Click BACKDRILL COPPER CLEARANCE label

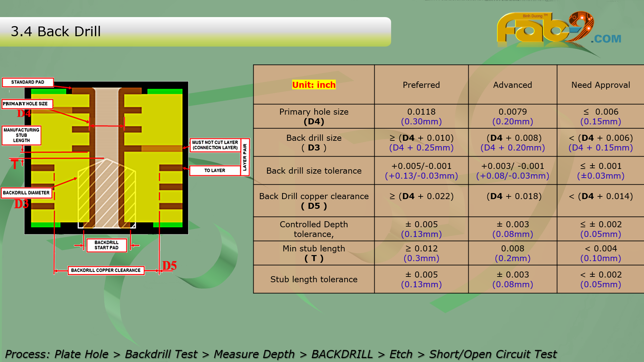106,270
